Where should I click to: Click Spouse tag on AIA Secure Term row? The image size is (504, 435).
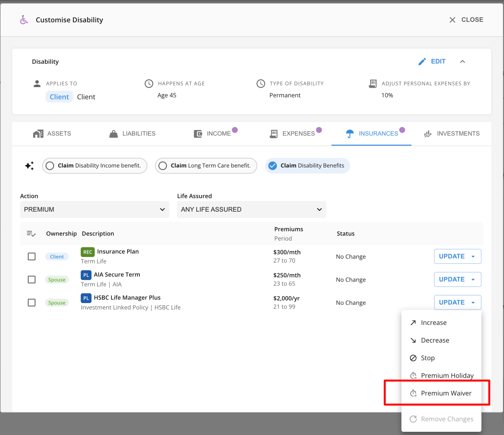(x=57, y=280)
